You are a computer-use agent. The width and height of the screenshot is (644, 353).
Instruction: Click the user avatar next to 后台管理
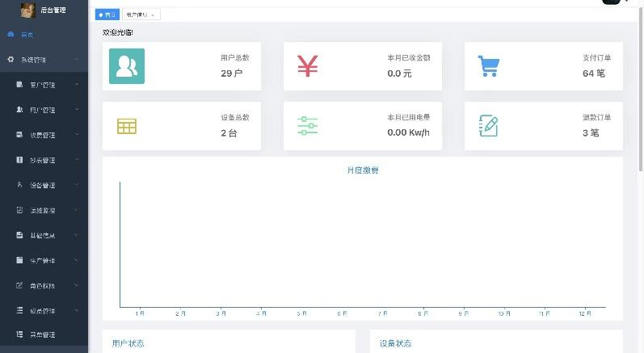(x=28, y=10)
